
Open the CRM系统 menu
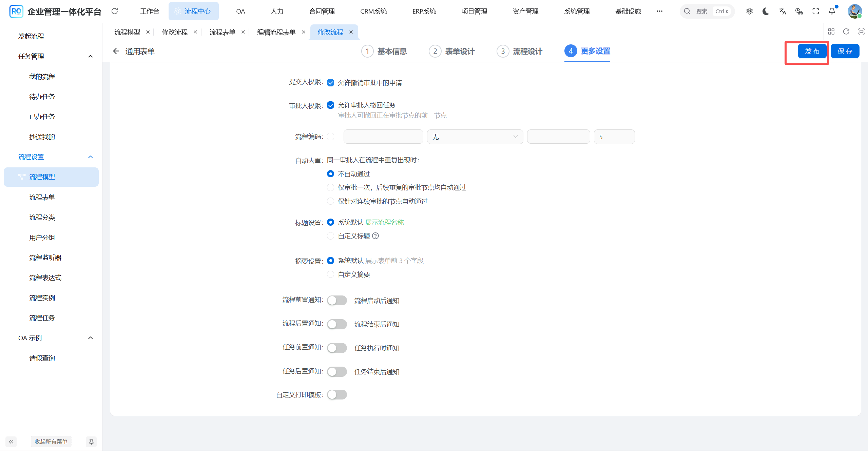pyautogui.click(x=373, y=11)
